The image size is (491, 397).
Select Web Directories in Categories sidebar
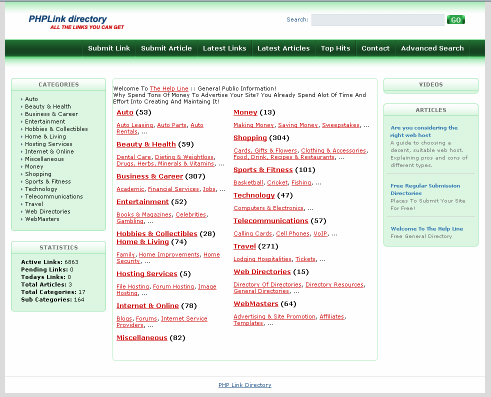pyautogui.click(x=47, y=212)
